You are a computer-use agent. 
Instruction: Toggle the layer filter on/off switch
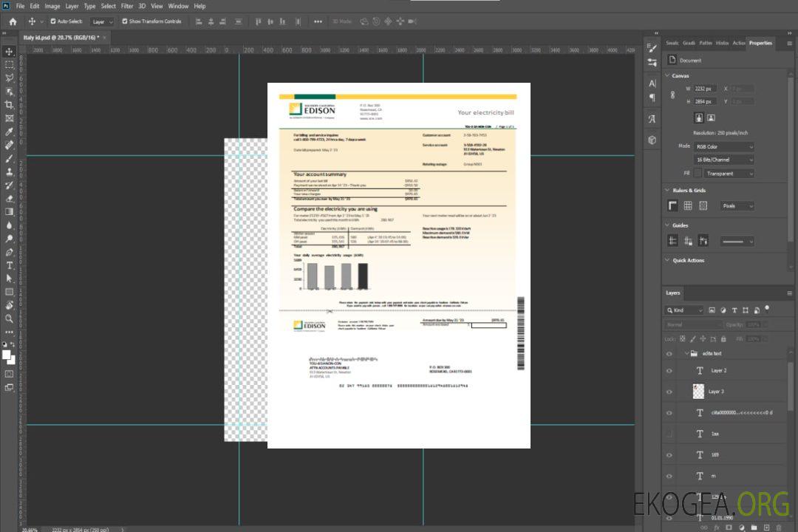(x=767, y=309)
